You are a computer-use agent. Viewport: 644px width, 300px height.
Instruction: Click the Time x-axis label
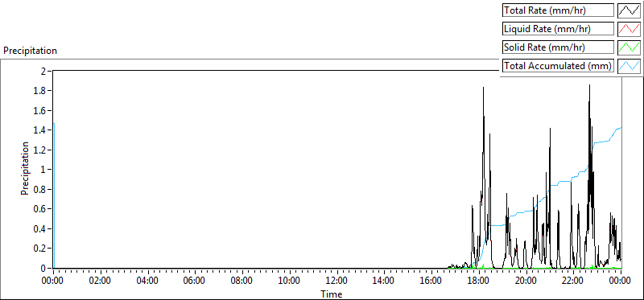point(331,294)
